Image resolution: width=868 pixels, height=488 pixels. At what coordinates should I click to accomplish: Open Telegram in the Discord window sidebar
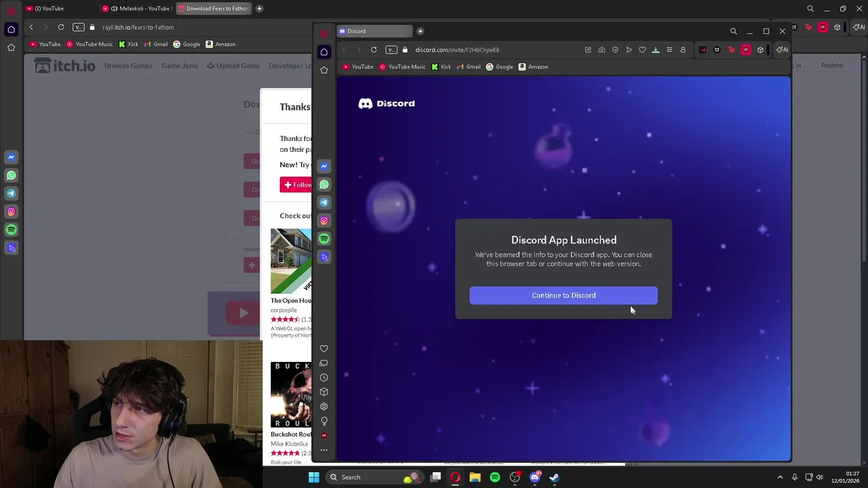(324, 202)
